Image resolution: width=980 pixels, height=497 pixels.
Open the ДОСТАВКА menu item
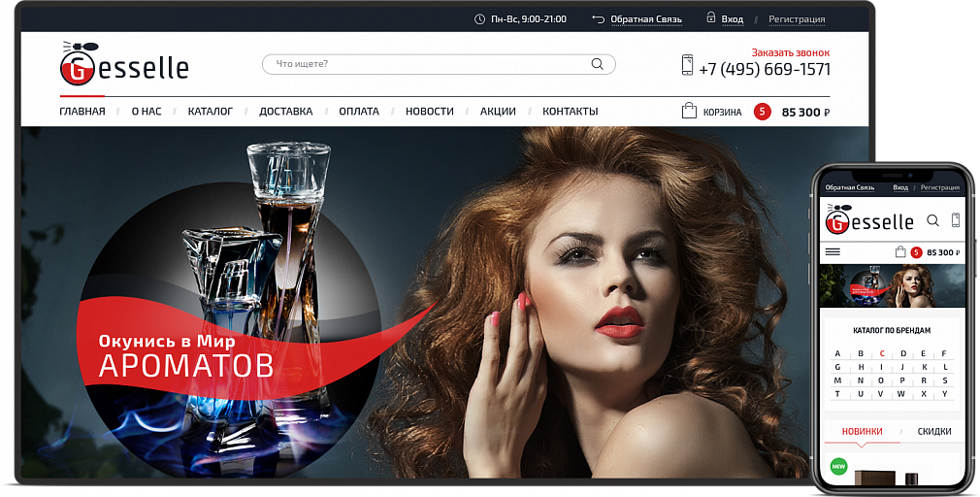285,112
